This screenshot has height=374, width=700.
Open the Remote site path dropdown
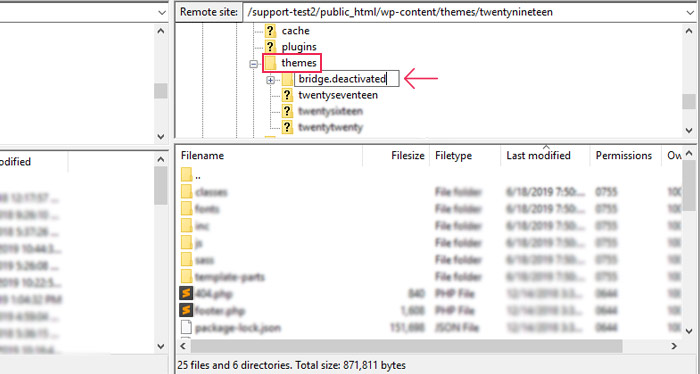(x=690, y=12)
